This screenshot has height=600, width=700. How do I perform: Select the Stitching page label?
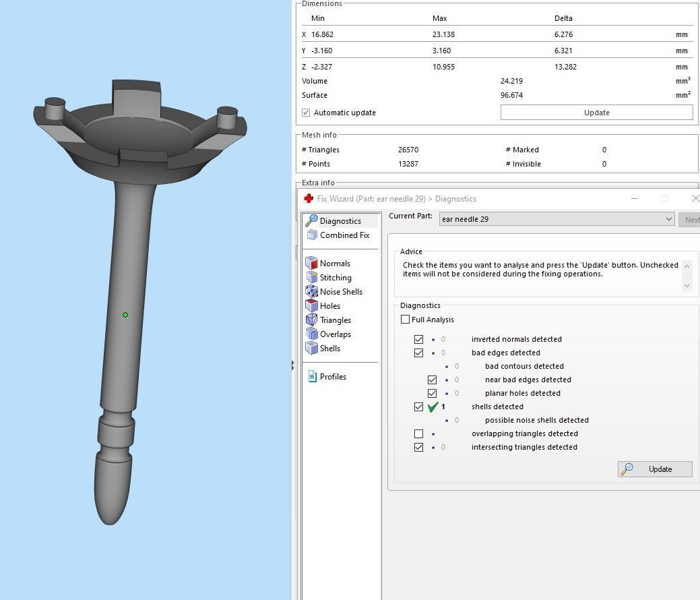336,278
